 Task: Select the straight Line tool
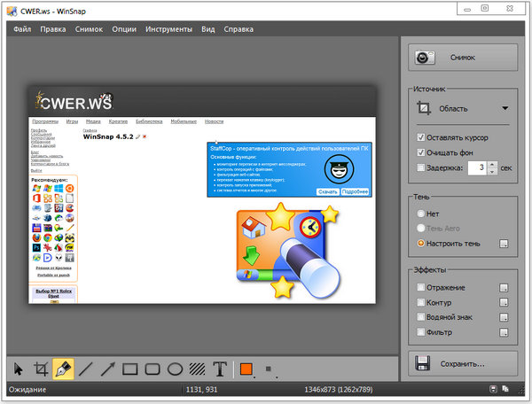click(85, 369)
